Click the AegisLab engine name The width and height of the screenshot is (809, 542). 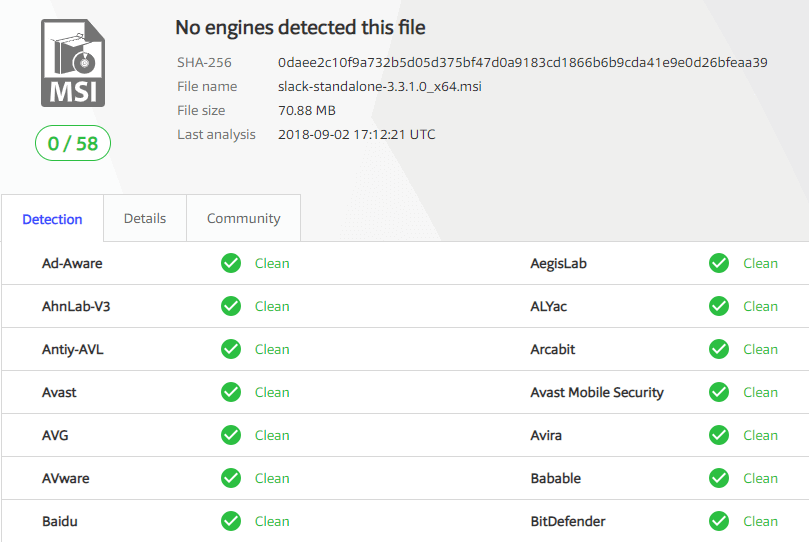(x=558, y=264)
